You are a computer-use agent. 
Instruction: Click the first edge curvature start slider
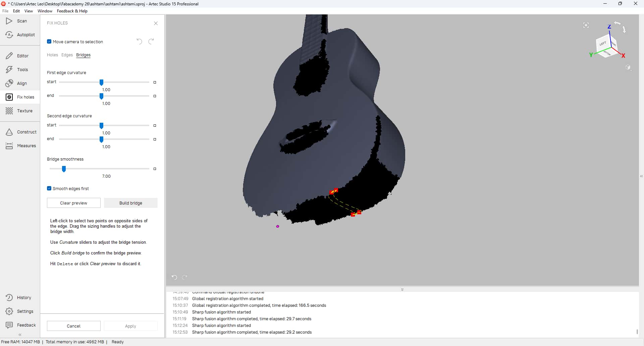(x=101, y=82)
